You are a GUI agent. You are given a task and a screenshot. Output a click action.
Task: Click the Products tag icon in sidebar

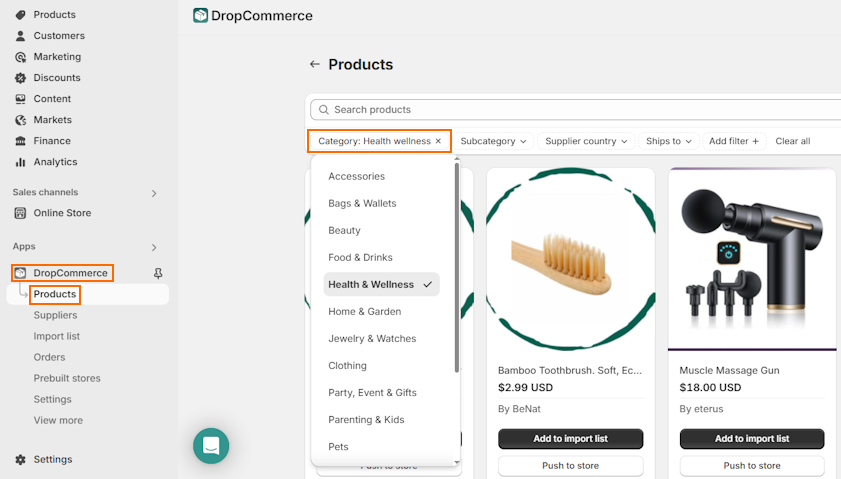point(20,15)
